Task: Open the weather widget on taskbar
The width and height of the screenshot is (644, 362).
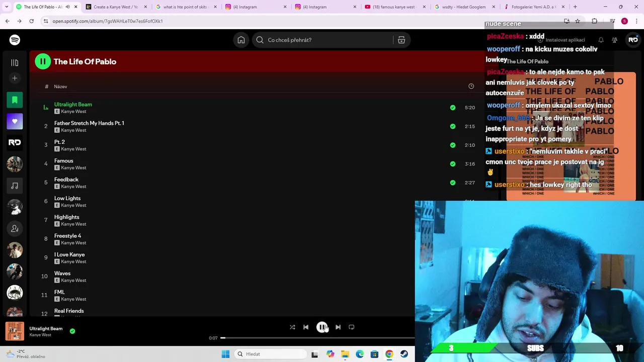Action: point(25,354)
